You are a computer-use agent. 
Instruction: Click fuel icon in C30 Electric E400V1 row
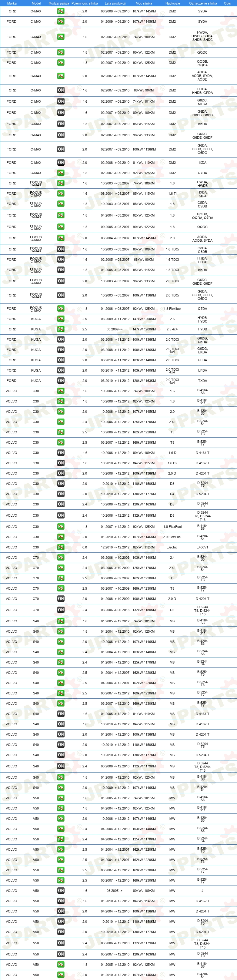[61, 547]
